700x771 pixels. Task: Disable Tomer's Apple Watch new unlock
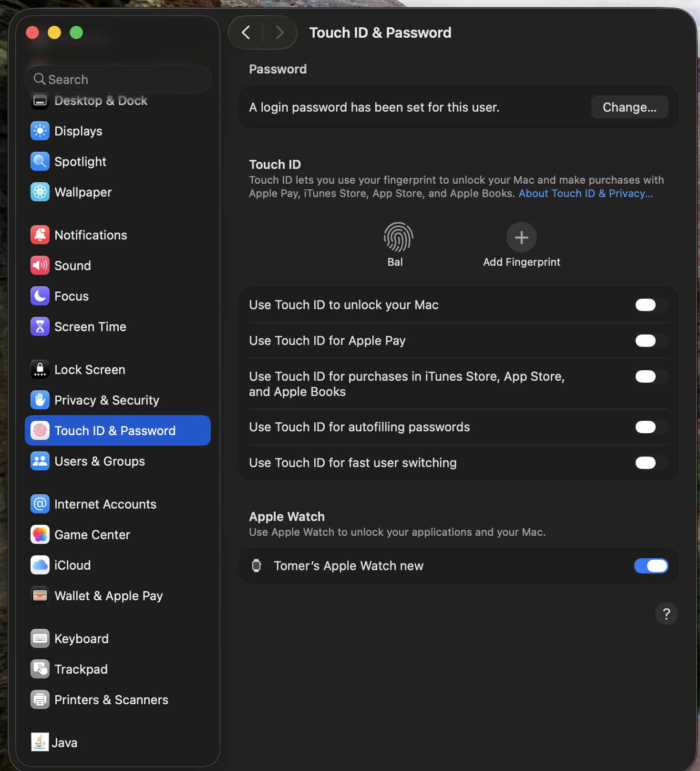point(651,566)
